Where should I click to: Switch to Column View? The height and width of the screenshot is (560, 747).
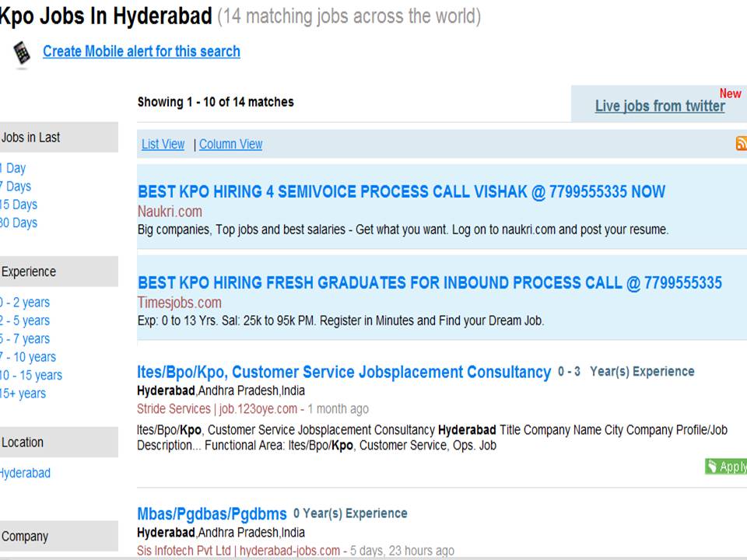(230, 144)
